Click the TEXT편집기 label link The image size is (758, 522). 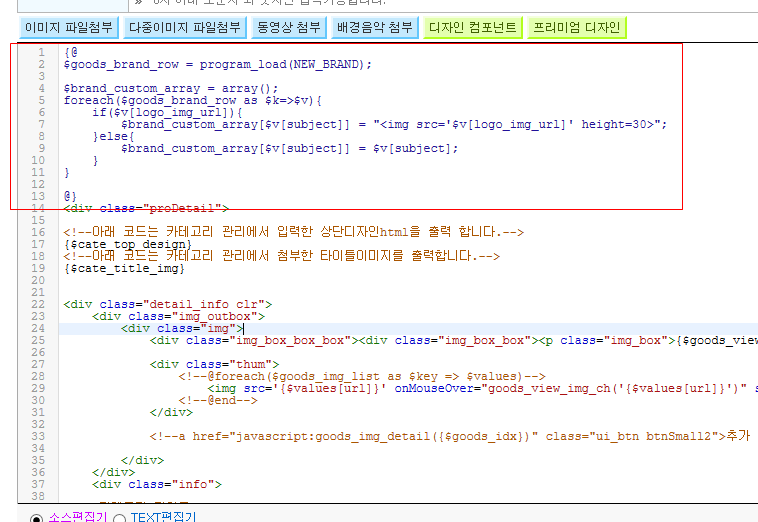163,517
